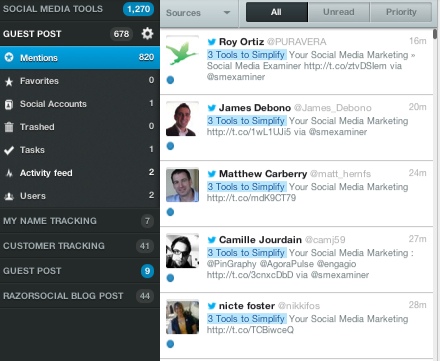Switch to the Unread tab
Viewport: 440px width, 361px height.
pos(339,12)
